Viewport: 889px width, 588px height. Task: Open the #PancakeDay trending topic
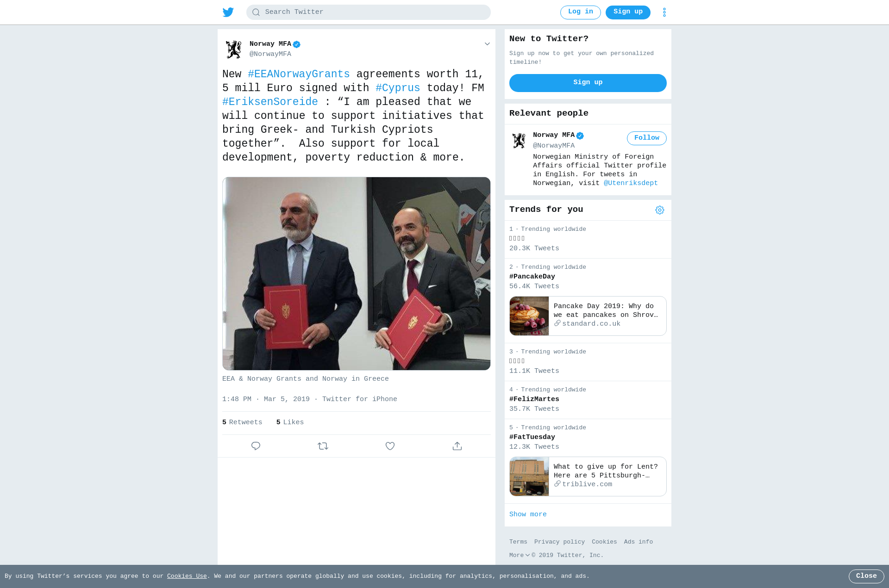532,277
